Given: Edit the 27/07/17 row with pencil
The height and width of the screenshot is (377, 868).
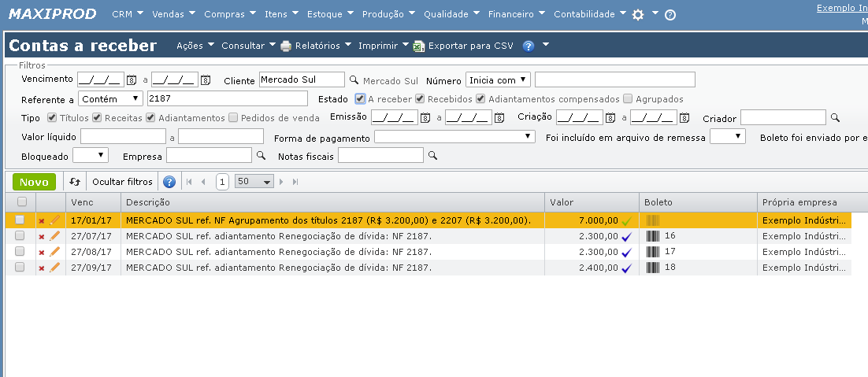Looking at the screenshot, I should 54,236.
